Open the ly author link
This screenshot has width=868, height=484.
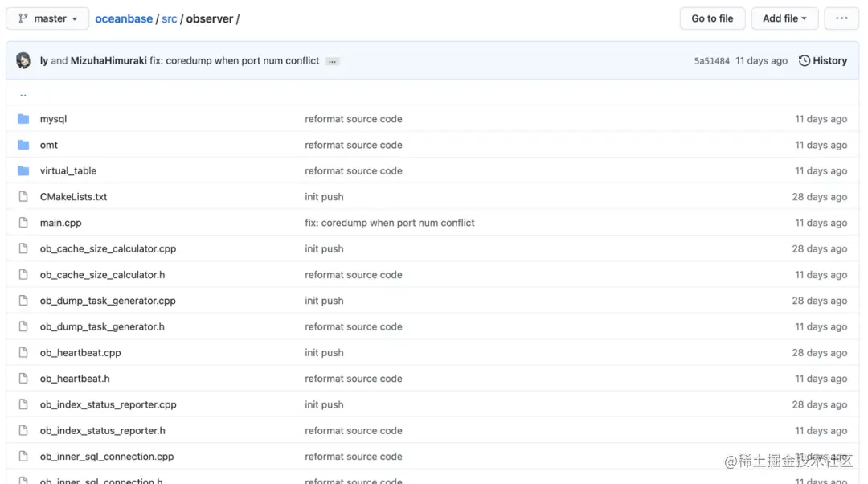pyautogui.click(x=43, y=60)
